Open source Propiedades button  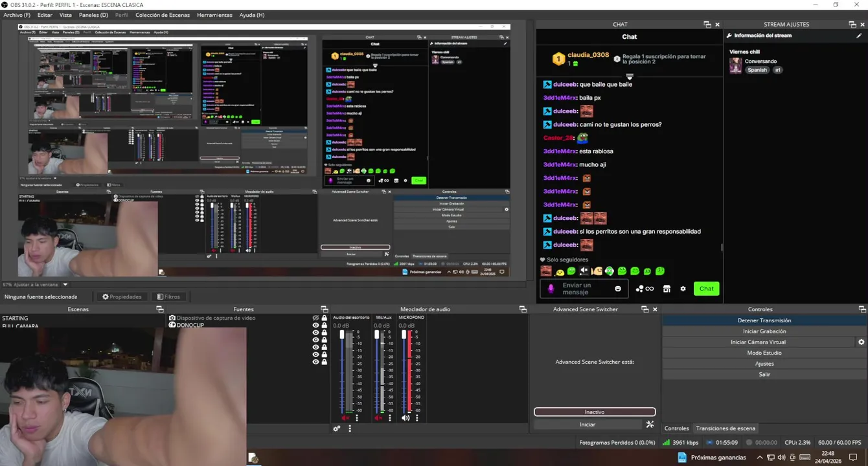(x=122, y=297)
